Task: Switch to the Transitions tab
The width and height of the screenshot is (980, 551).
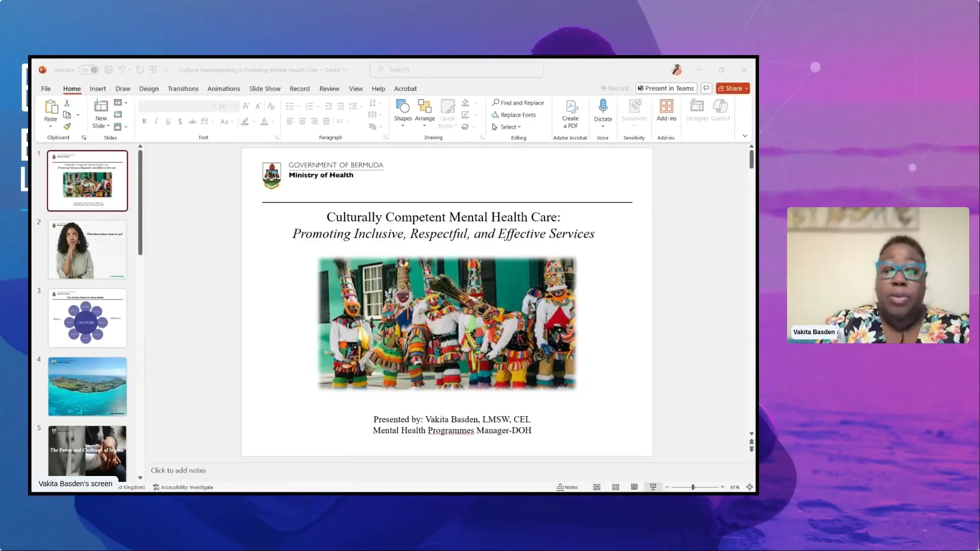Action: 183,89
